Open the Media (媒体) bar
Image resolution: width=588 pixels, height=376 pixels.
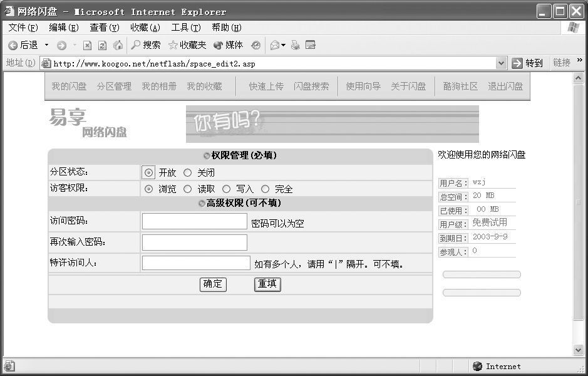[x=229, y=45]
